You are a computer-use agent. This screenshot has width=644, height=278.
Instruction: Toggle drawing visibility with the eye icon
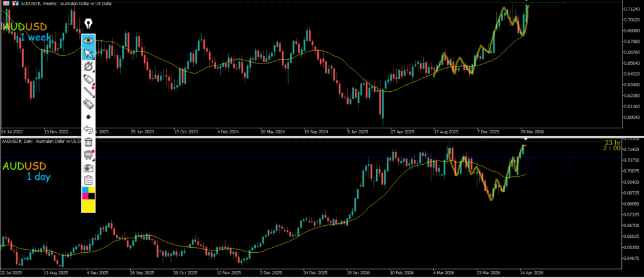pyautogui.click(x=89, y=40)
